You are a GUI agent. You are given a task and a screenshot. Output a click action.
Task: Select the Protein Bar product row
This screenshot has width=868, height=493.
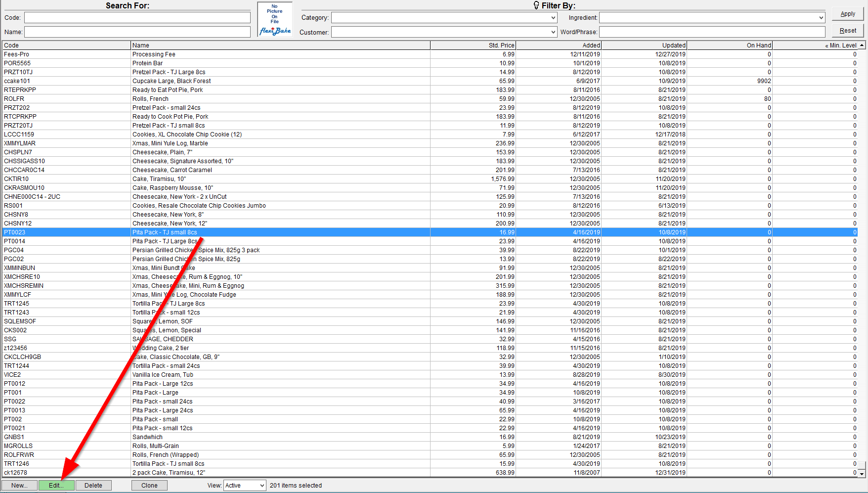click(x=430, y=63)
